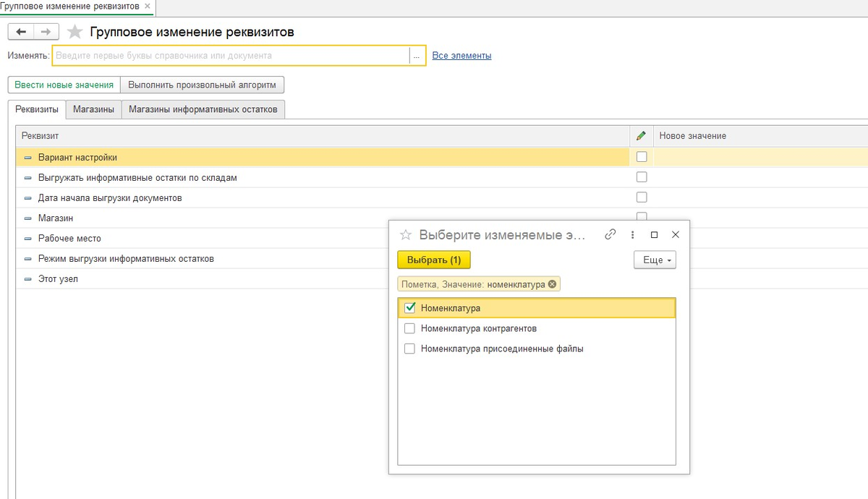Open selection list via ellipsis button
Screen dimensions: 868x499
(417, 56)
